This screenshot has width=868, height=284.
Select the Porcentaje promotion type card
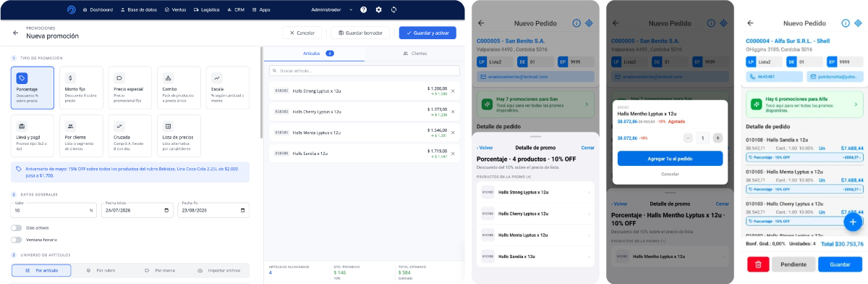click(x=33, y=88)
